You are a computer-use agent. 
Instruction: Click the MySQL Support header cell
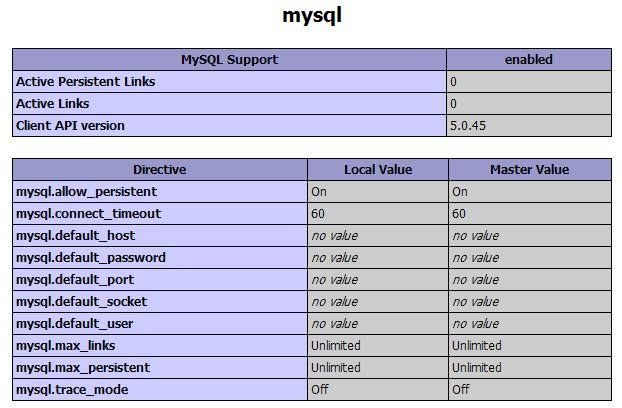pos(229,60)
